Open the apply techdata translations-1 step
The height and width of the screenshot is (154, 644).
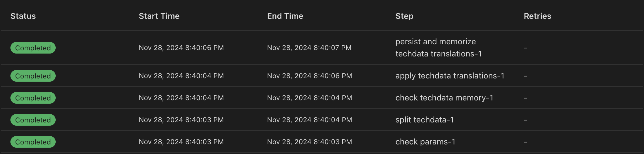pyautogui.click(x=450, y=76)
